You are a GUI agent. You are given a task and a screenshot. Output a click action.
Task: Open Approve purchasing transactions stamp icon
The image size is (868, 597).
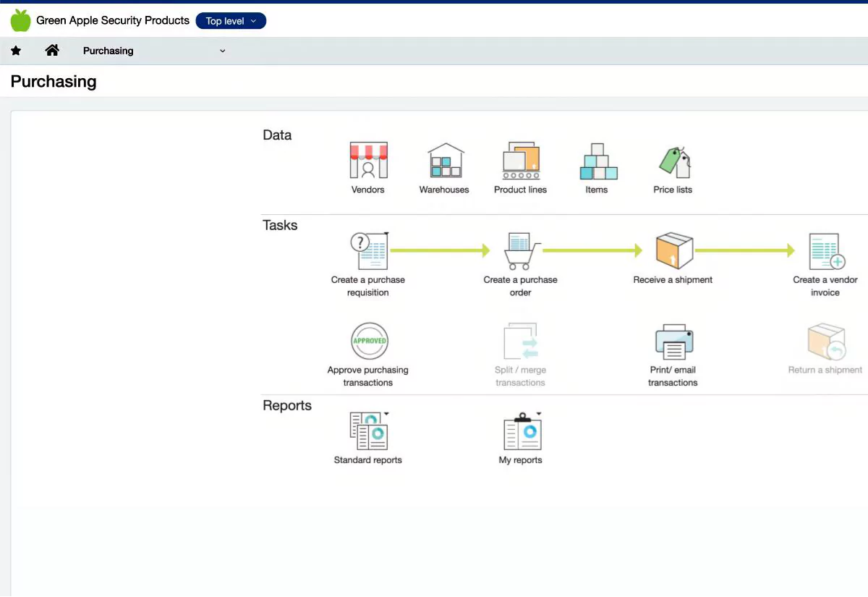pyautogui.click(x=368, y=341)
